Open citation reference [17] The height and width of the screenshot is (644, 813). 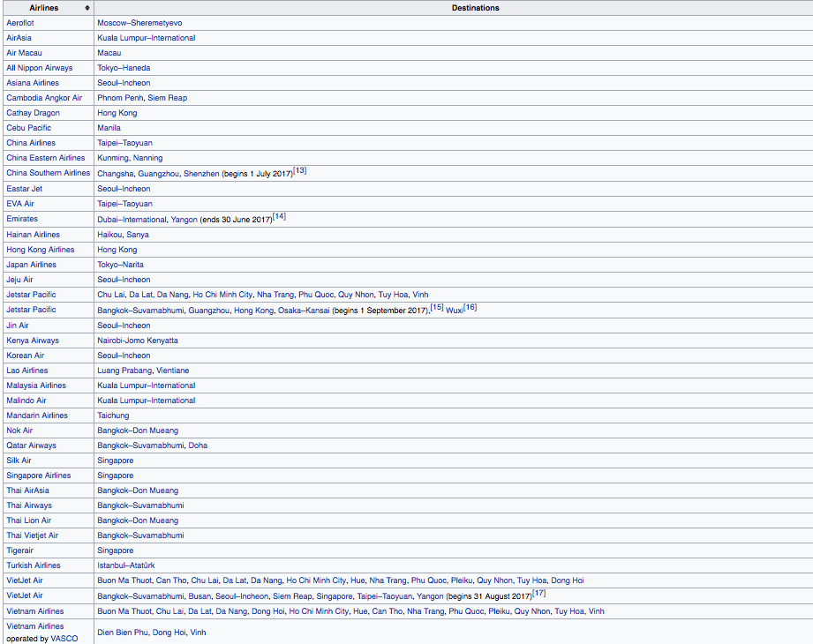click(539, 593)
